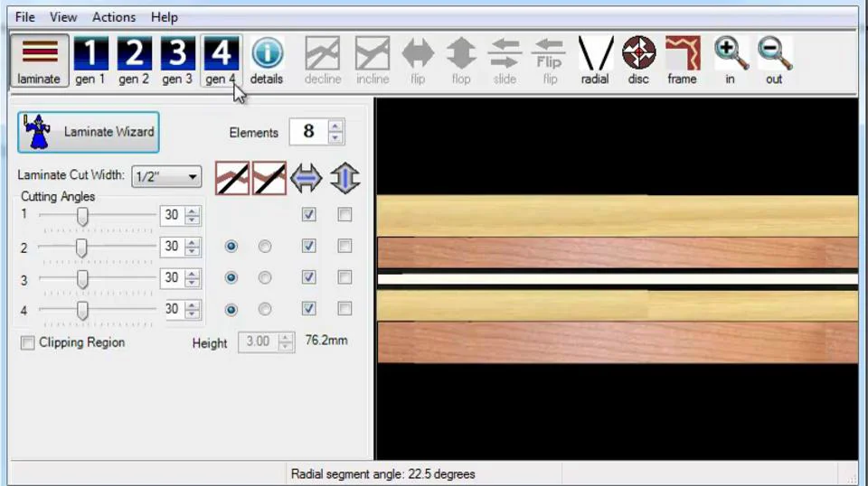Switch to gen 4 view
Image resolution: width=868 pixels, height=486 pixels.
(221, 61)
